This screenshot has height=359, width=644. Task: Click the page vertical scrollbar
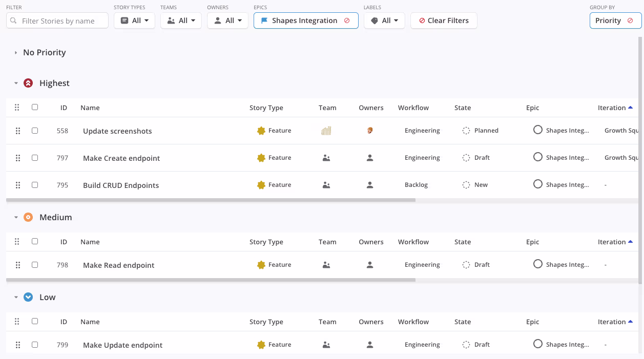coord(640,160)
